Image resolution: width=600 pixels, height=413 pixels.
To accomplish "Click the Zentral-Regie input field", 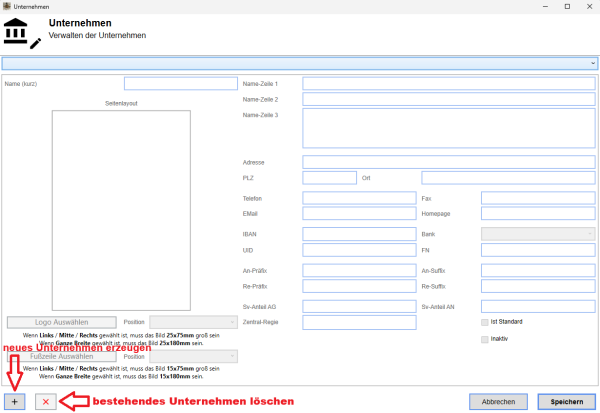I will [x=359, y=322].
